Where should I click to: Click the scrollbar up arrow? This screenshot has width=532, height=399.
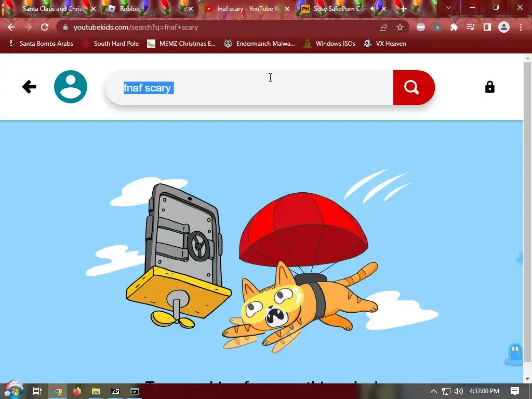click(528, 58)
